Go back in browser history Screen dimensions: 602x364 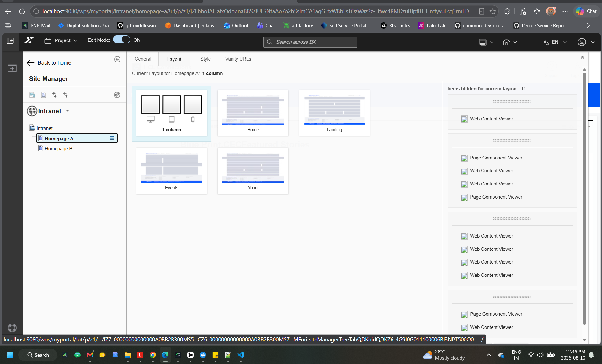click(x=8, y=11)
